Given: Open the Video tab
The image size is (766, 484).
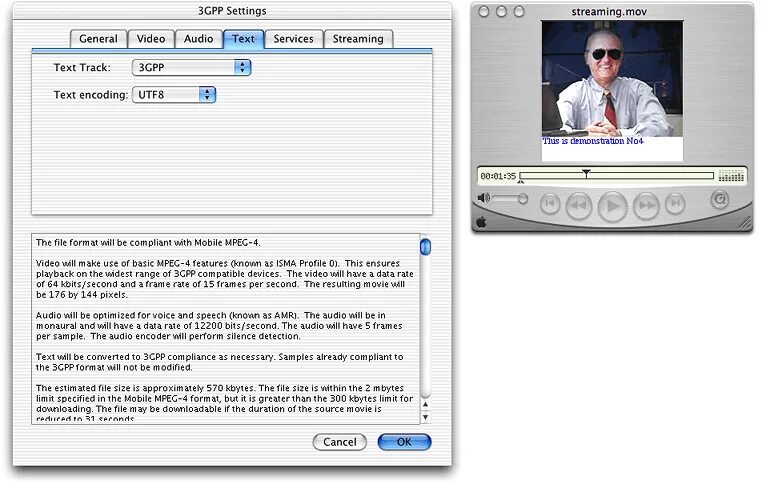Looking at the screenshot, I should pos(150,39).
